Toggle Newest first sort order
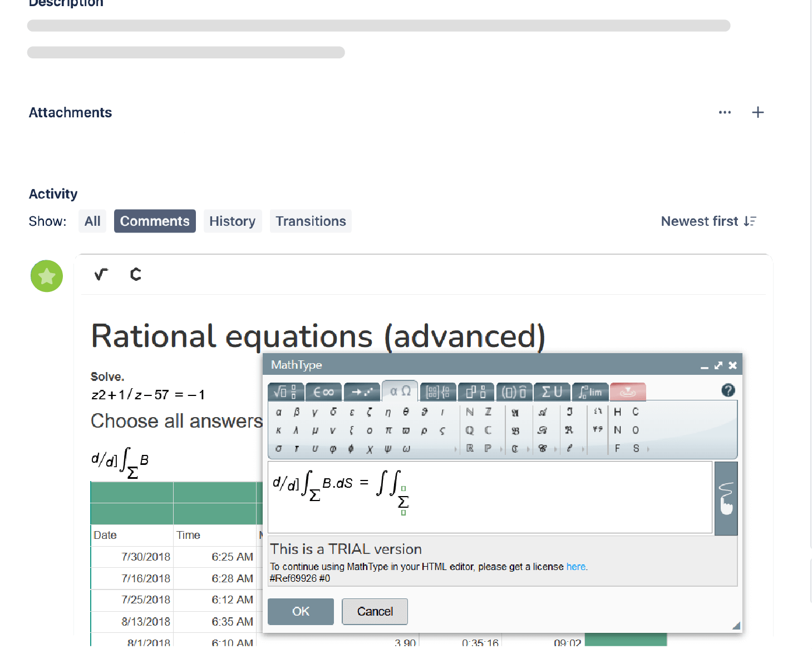 click(709, 221)
